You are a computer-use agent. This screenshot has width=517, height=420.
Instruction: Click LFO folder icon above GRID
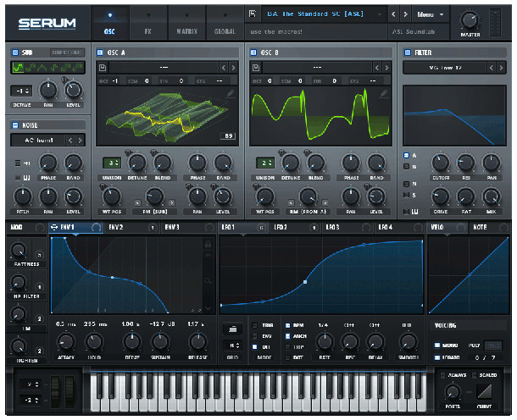click(233, 329)
